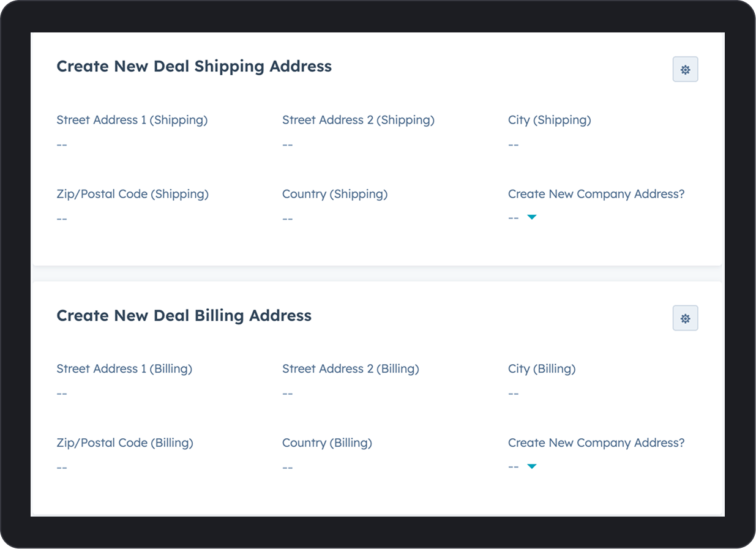Viewport: 756px width, 549px height.
Task: Edit the Street Address 2 (Billing) value
Action: (x=288, y=394)
